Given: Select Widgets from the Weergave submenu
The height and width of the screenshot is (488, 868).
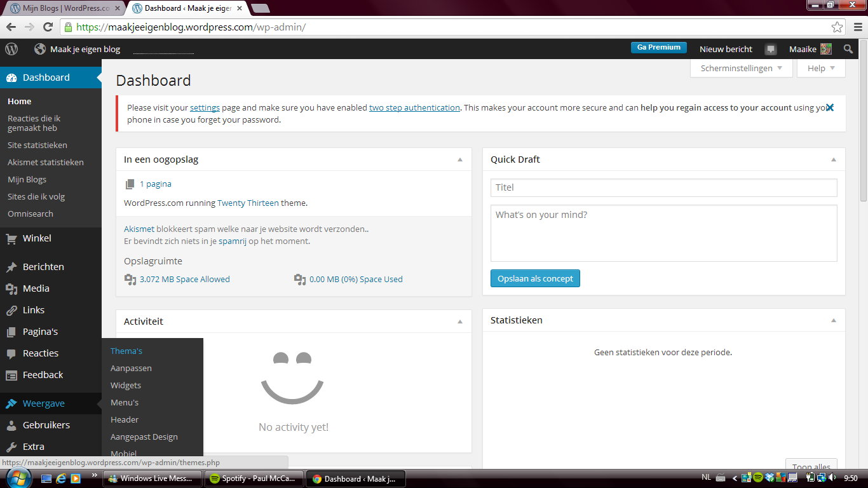Looking at the screenshot, I should pyautogui.click(x=126, y=385).
